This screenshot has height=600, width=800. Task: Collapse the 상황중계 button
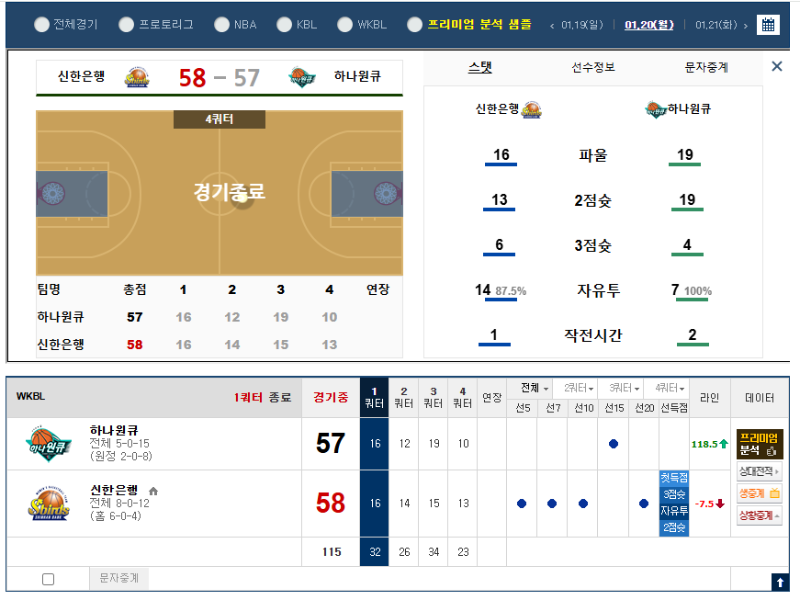(x=759, y=515)
